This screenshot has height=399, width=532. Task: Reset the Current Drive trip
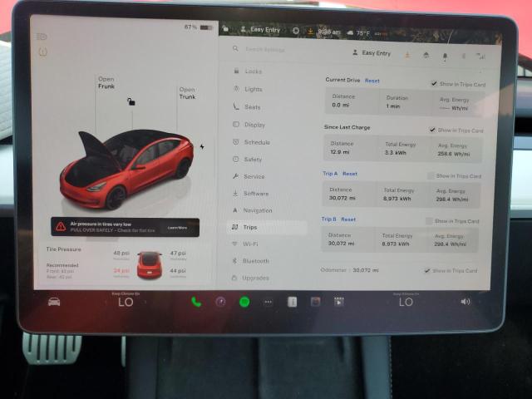click(x=372, y=81)
